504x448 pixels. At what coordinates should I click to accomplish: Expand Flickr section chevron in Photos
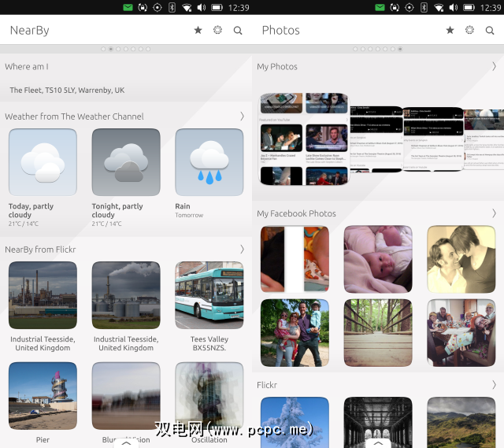click(494, 385)
